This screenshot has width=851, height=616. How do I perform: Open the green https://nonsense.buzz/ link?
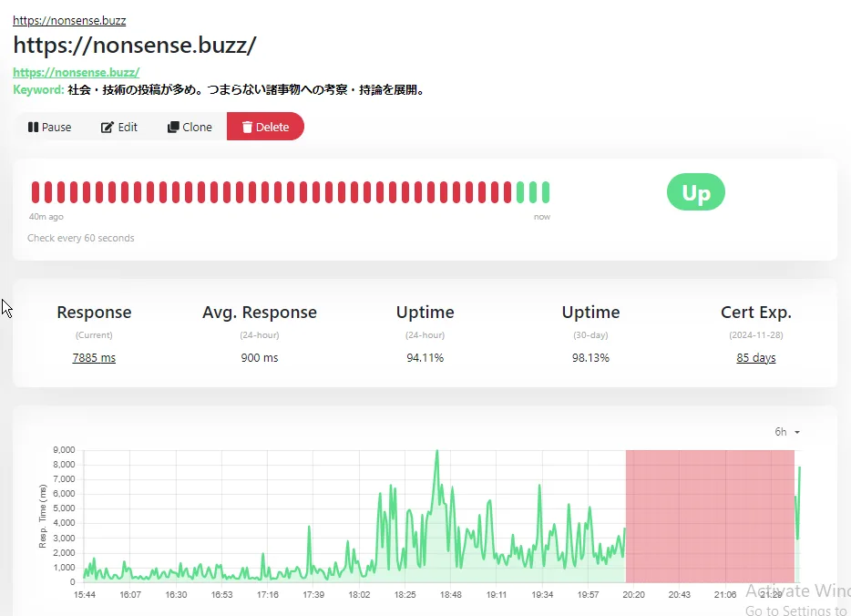click(x=76, y=72)
